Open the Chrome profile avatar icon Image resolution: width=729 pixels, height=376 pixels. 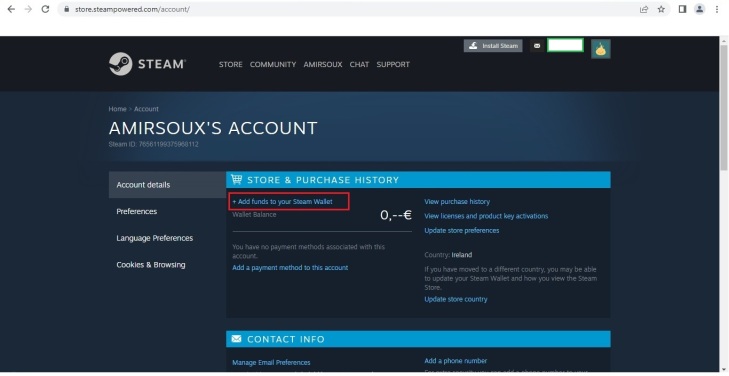[x=699, y=9]
